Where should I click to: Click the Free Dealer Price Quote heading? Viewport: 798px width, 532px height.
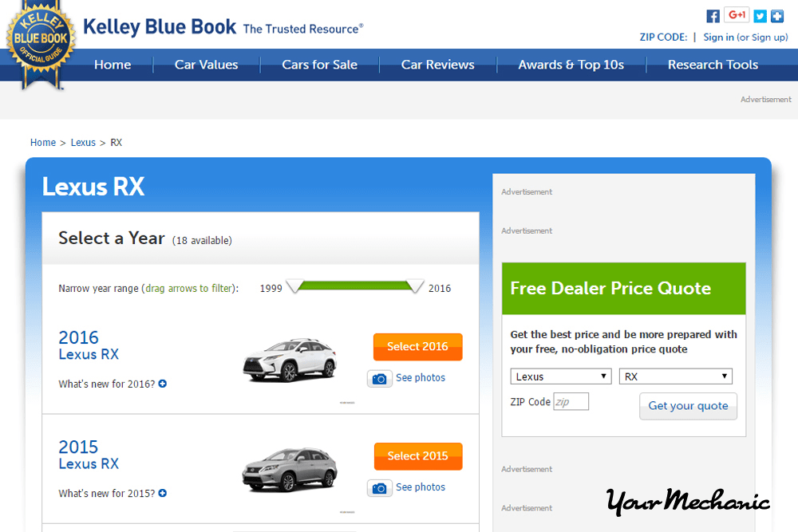610,289
